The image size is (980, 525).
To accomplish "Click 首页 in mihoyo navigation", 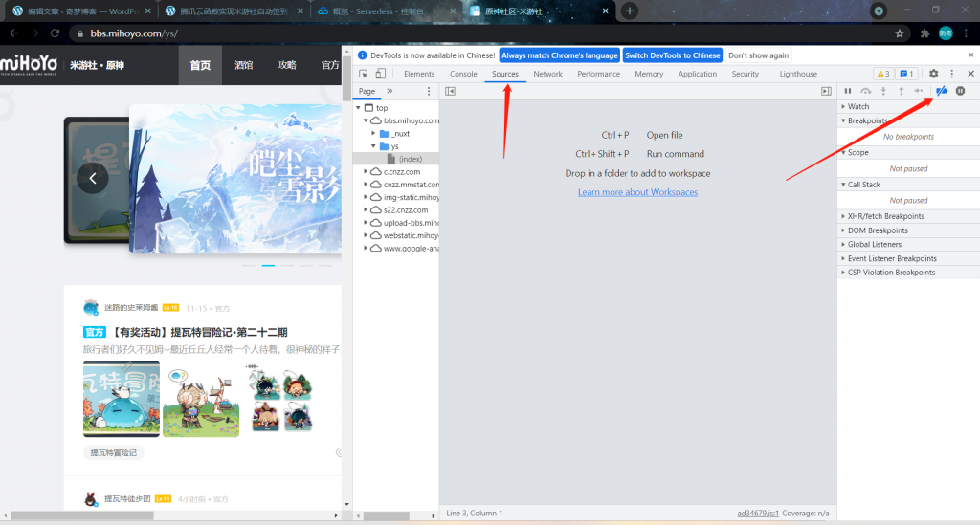I will click(x=200, y=65).
